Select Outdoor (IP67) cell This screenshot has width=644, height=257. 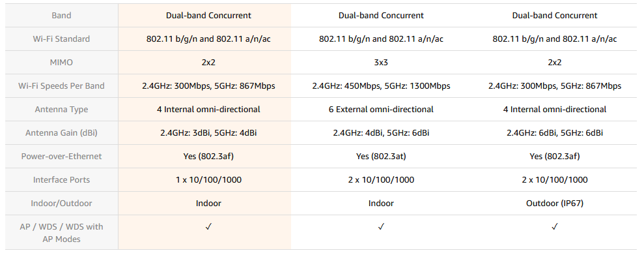coord(554,203)
